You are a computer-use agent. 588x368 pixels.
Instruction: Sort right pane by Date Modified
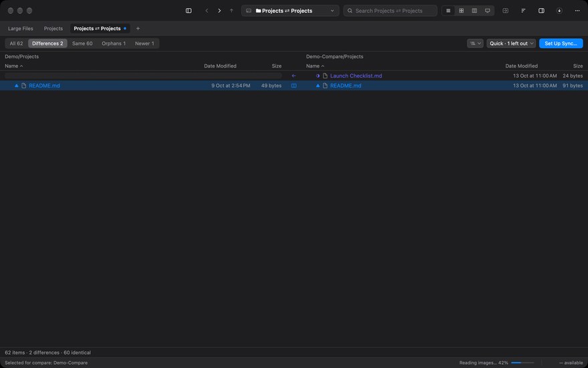tap(521, 66)
